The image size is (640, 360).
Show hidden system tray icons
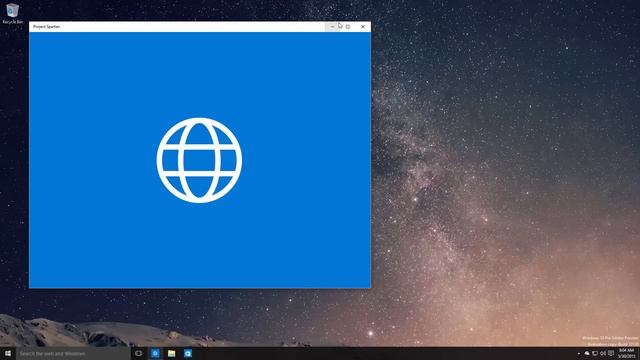tap(579, 353)
